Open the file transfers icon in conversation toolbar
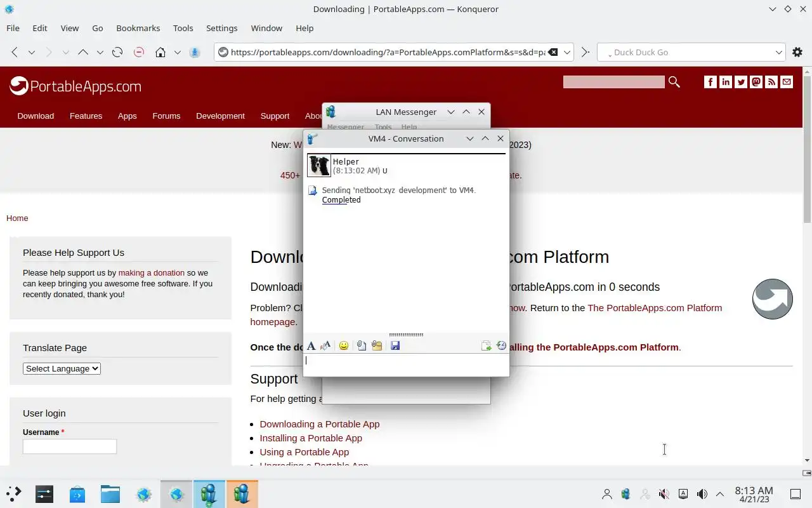Screen dimensions: 812x508 486,345
